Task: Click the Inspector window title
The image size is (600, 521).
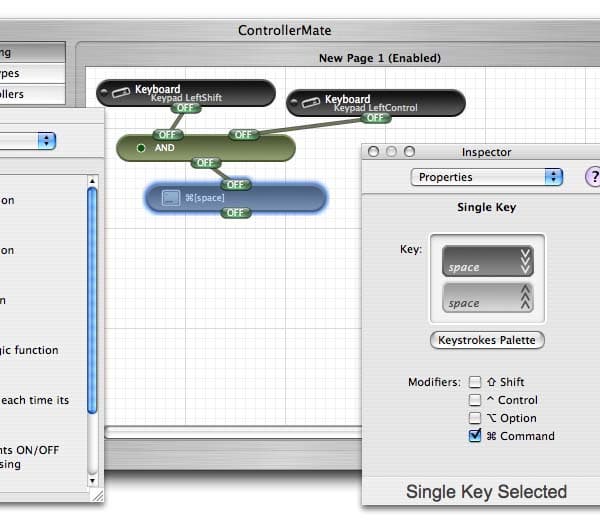Action: pyautogui.click(x=486, y=152)
